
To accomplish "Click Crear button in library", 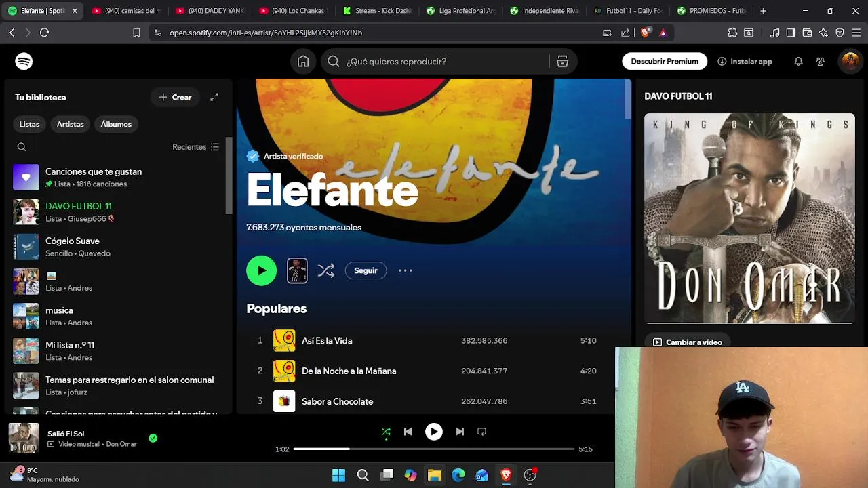I will pyautogui.click(x=175, y=97).
